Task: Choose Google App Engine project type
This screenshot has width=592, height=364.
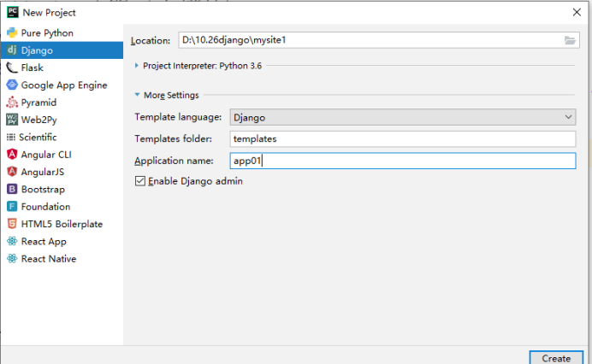Action: coord(62,85)
